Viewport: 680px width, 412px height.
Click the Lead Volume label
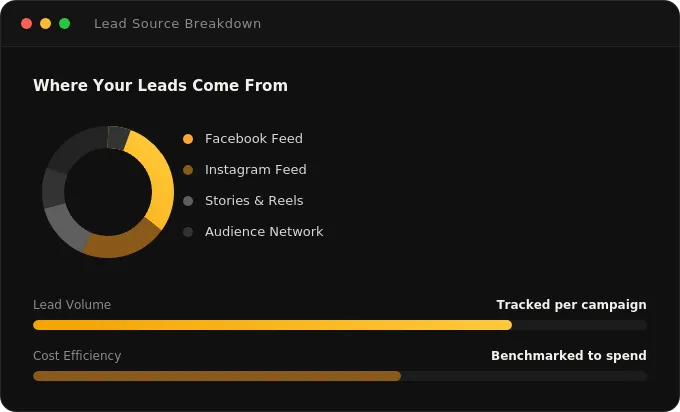tap(72, 305)
